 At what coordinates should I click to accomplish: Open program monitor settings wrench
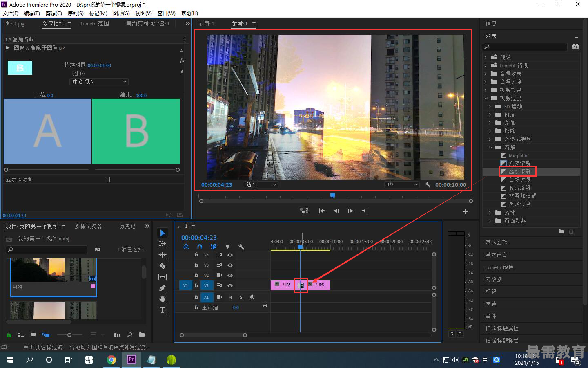pyautogui.click(x=428, y=184)
